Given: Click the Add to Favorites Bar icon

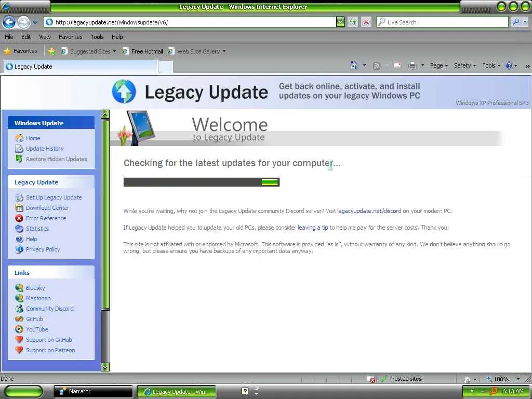Looking at the screenshot, I should point(52,51).
